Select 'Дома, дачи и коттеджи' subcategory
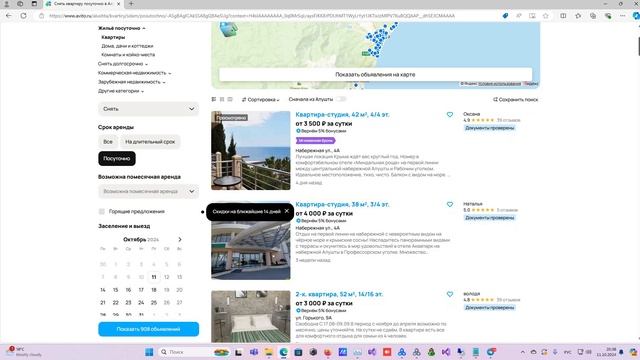Image resolution: width=640 pixels, height=360 pixels. coord(127,46)
